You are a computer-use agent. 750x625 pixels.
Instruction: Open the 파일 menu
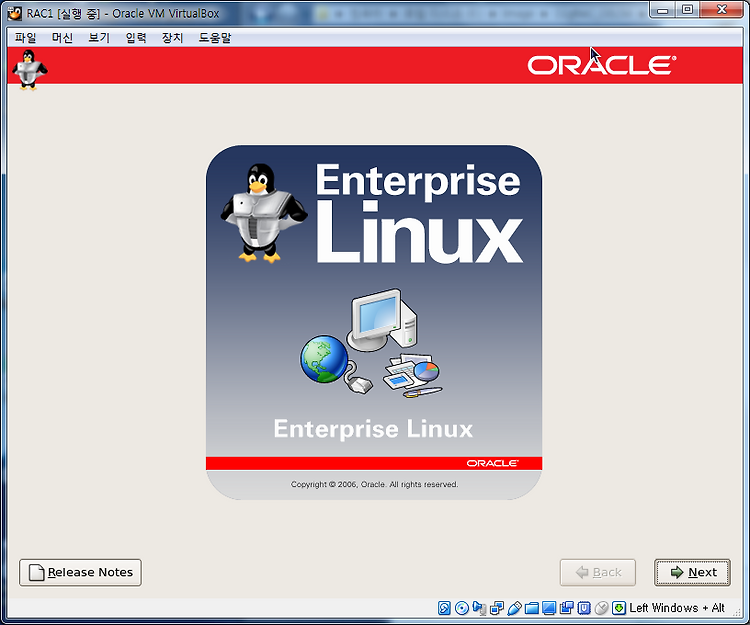tap(25, 38)
